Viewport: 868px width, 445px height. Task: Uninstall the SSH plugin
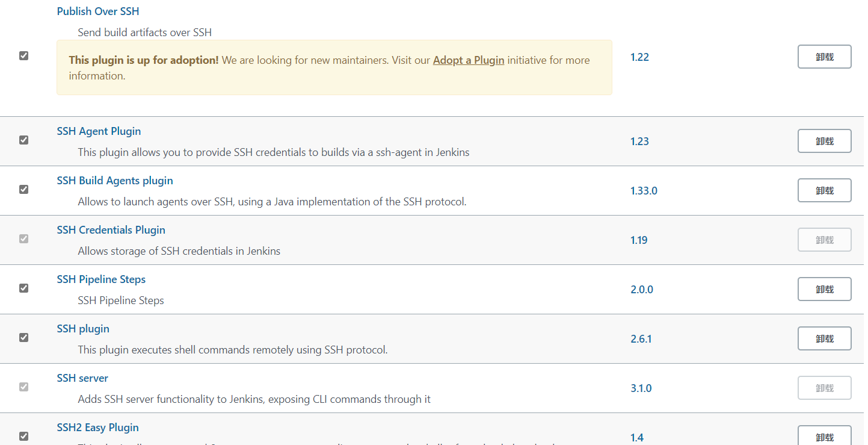click(x=825, y=338)
